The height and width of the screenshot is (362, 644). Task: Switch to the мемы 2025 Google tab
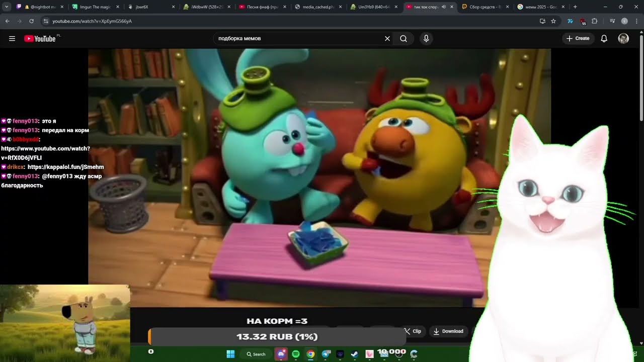(540, 7)
